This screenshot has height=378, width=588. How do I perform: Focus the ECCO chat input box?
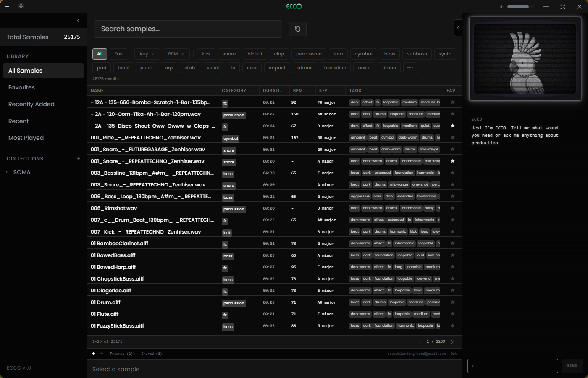512,366
